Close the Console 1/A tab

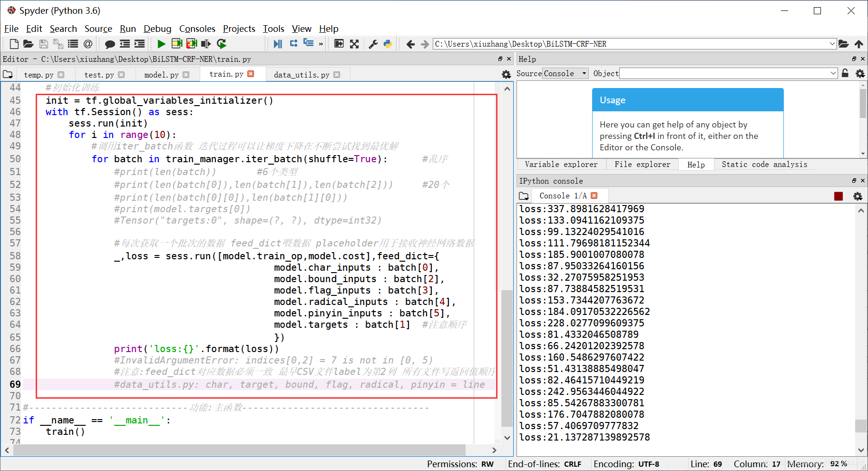[x=594, y=196]
